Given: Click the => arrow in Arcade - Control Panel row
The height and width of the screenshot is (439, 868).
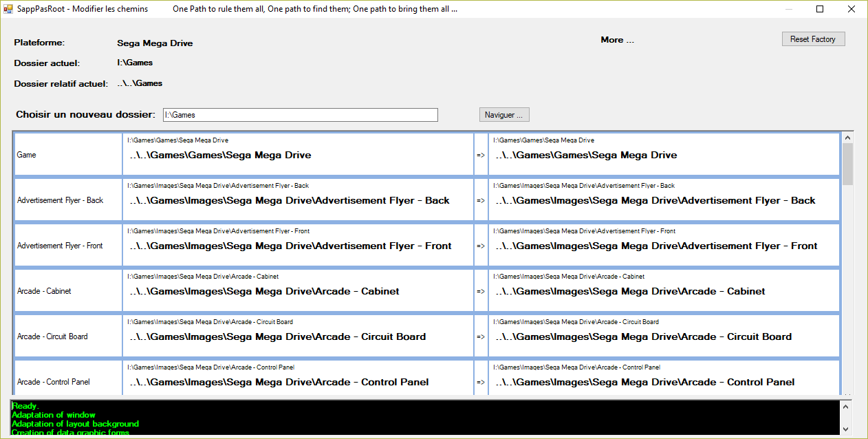Looking at the screenshot, I should click(x=481, y=382).
